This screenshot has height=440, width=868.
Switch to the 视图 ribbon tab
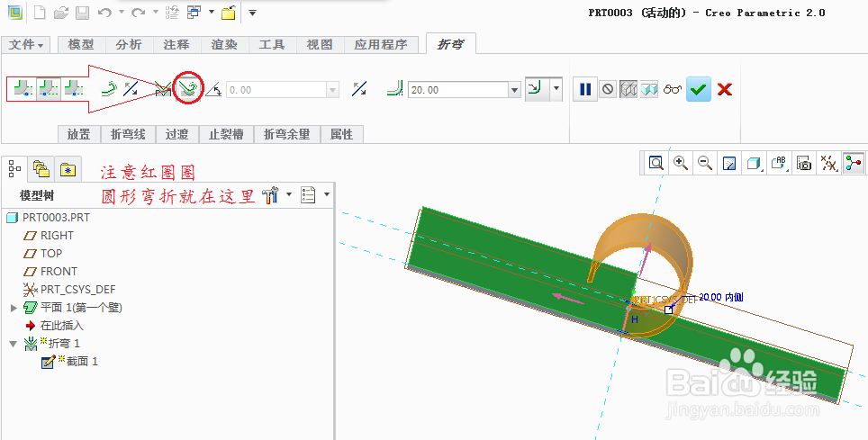(320, 45)
